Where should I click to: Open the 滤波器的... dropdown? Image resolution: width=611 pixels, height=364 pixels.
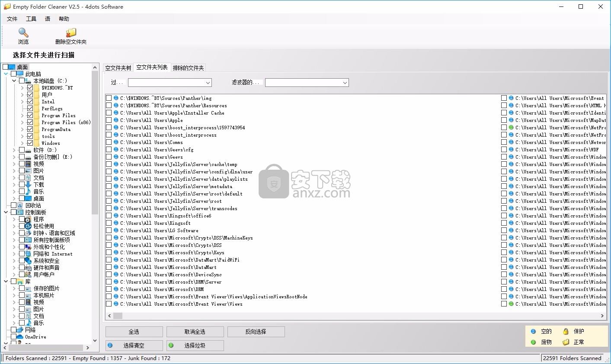(x=345, y=83)
